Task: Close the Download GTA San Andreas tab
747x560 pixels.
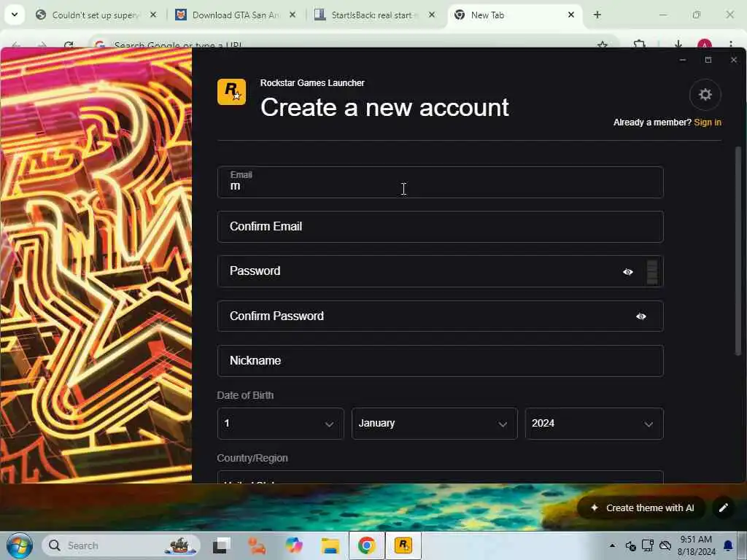Action: 293,15
